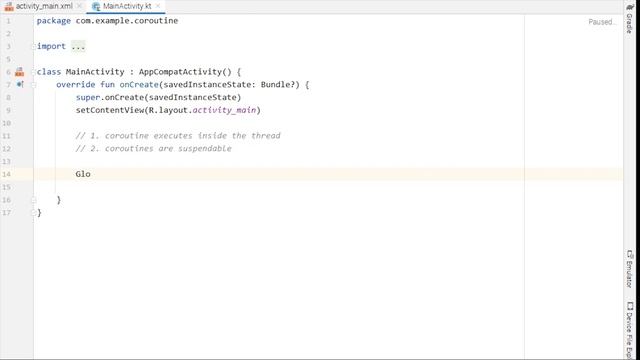Collapse the onCreate function fold marker
Image resolution: width=640 pixels, height=360 pixels.
pyautogui.click(x=34, y=85)
